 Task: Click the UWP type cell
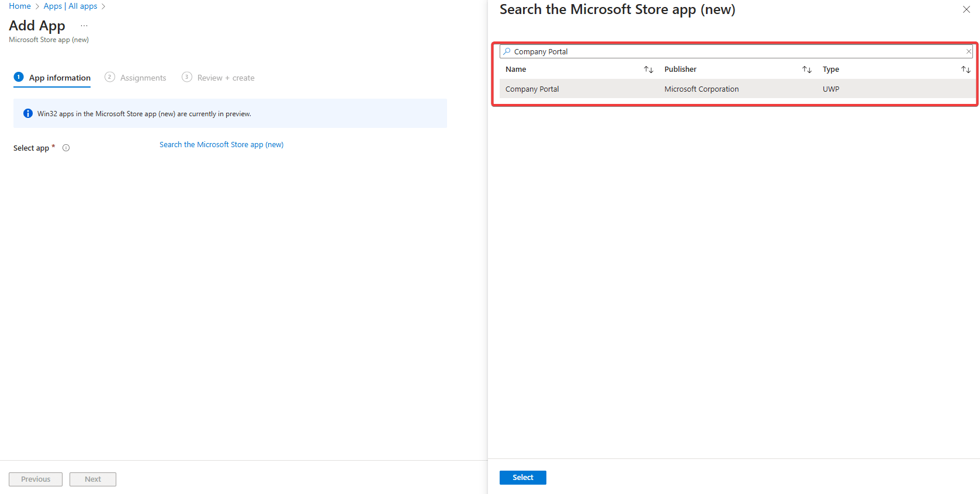tap(831, 89)
